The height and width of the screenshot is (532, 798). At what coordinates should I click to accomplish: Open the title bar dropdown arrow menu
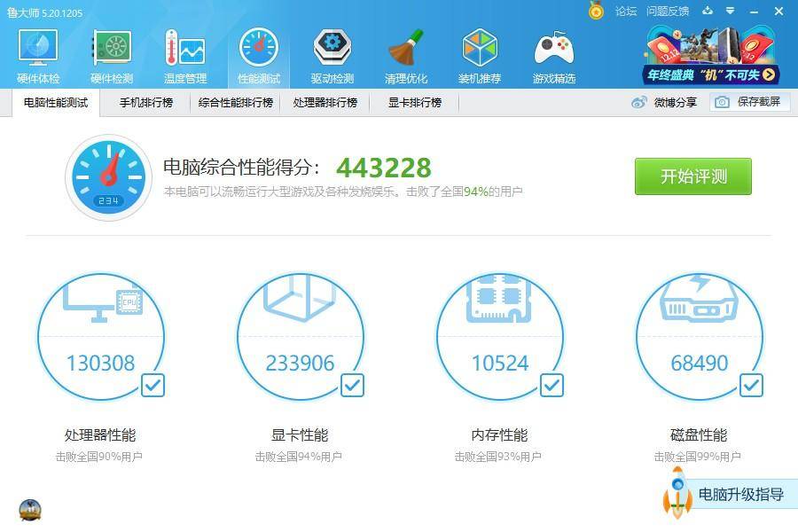coord(731,12)
